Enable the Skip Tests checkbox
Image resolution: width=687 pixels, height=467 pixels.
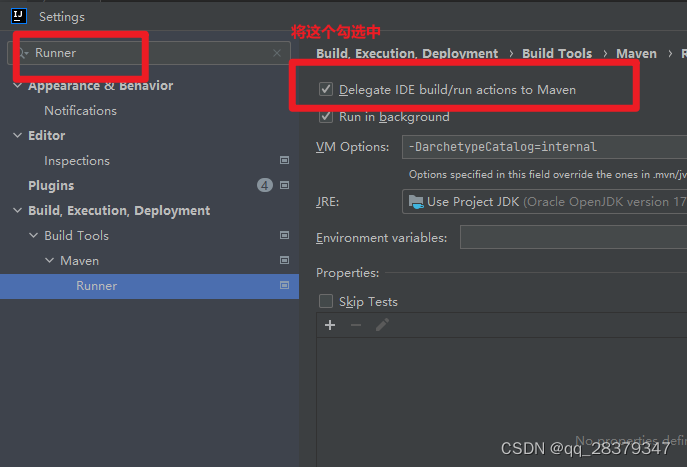click(326, 301)
